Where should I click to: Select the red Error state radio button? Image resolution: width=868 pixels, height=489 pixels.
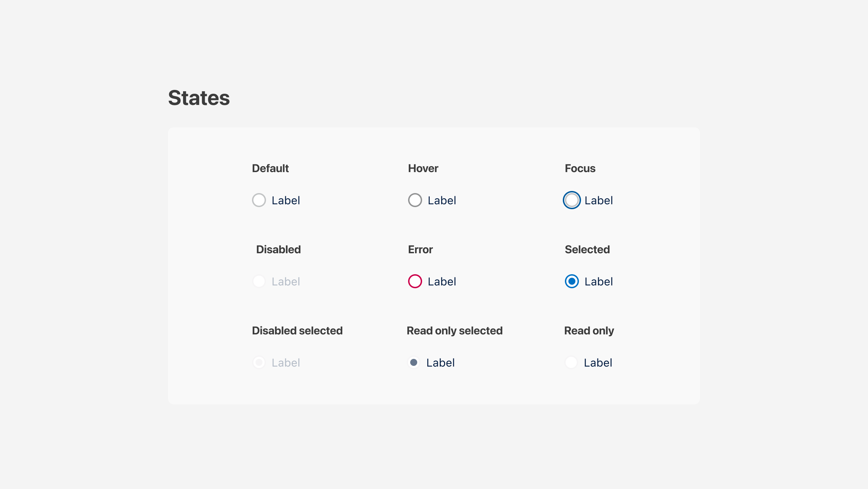(415, 281)
